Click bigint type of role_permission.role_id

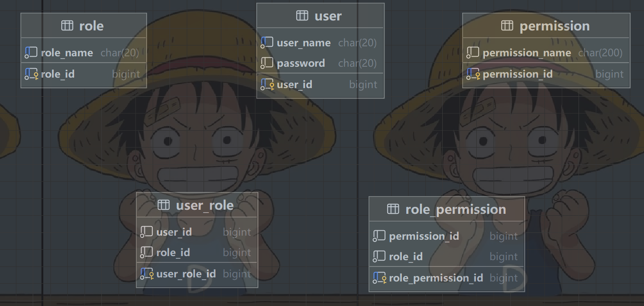504,257
